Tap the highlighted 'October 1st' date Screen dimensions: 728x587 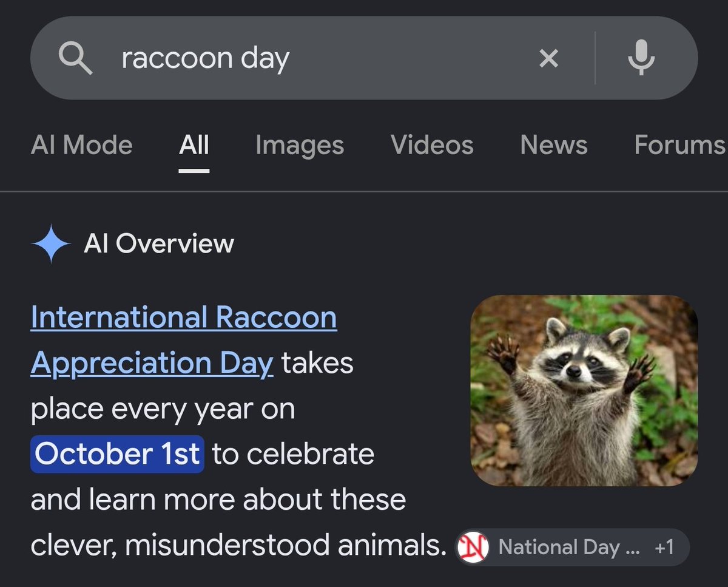(x=117, y=453)
